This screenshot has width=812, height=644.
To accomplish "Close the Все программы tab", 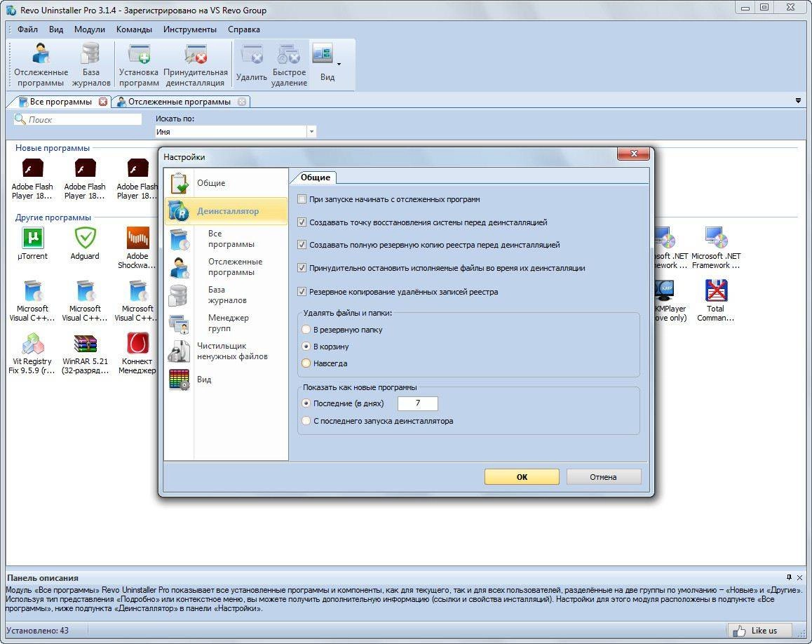I will pyautogui.click(x=103, y=102).
